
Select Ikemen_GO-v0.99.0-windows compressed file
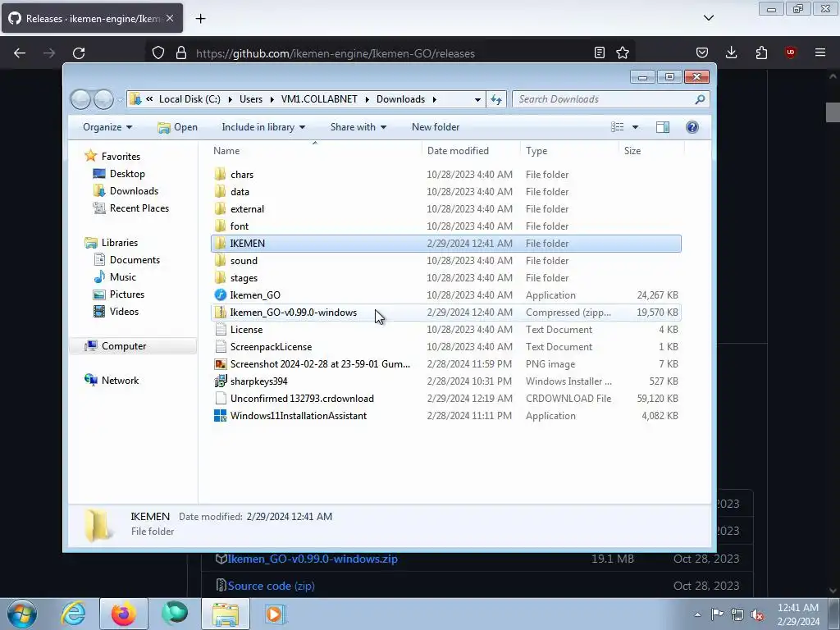(x=446, y=313)
